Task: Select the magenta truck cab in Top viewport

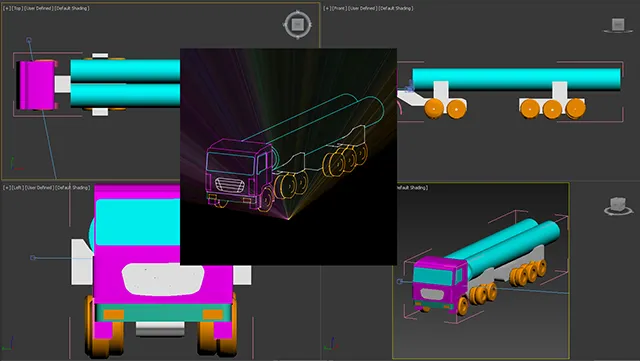Action: (37, 85)
